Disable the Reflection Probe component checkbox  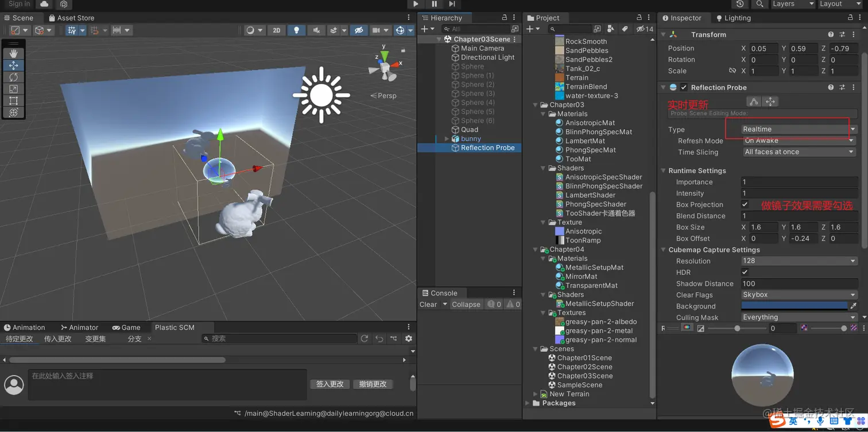click(x=684, y=87)
